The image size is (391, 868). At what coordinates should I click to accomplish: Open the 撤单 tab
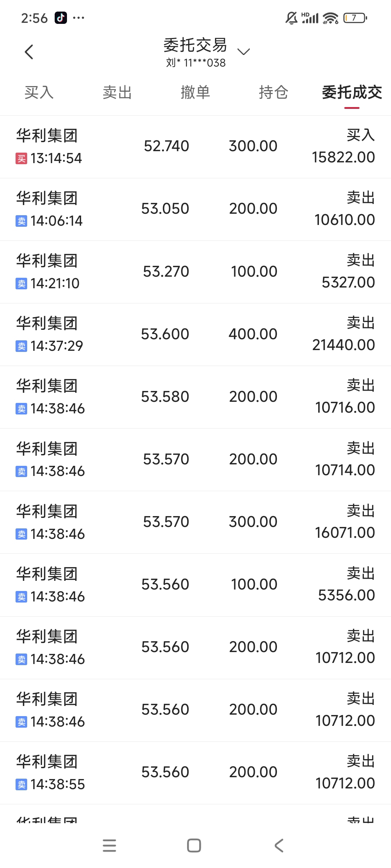click(x=195, y=93)
